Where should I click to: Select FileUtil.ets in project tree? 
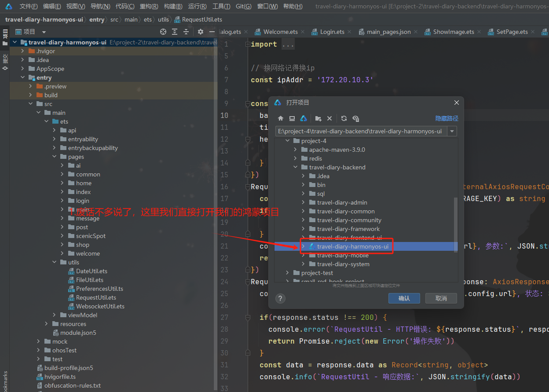pos(90,280)
